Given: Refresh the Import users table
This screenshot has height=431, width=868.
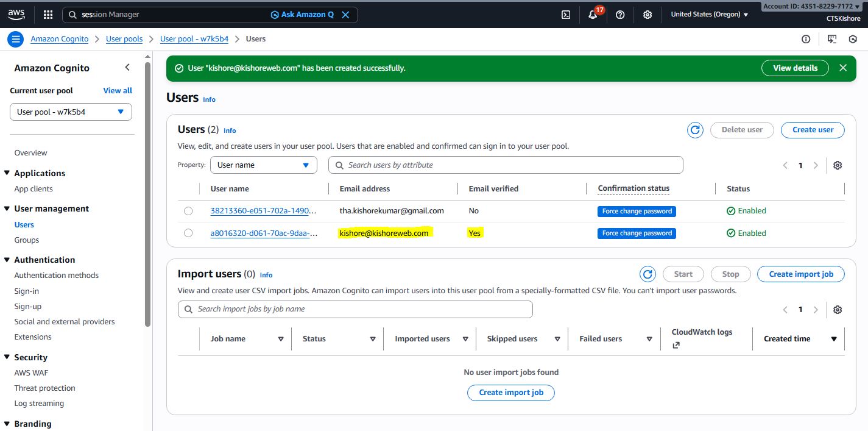Looking at the screenshot, I should 647,274.
